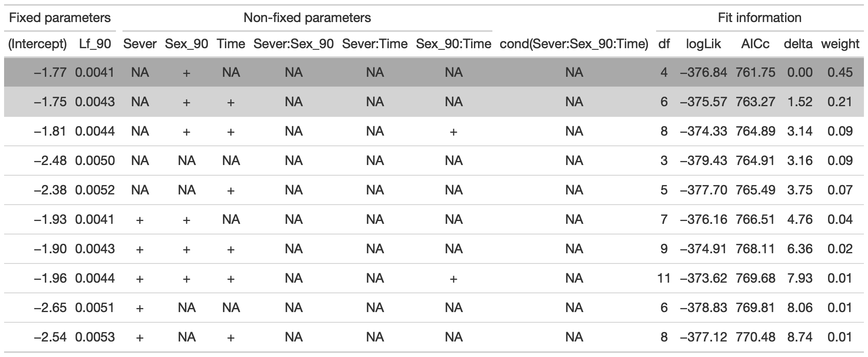Image resolution: width=868 pixels, height=357 pixels.
Task: Click the "AICc" column header
Action: click(x=755, y=44)
